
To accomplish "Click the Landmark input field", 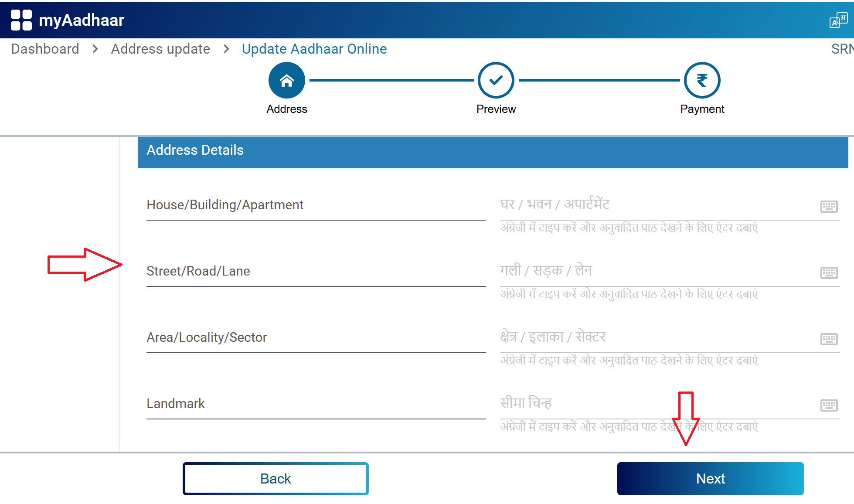I will pos(316,404).
